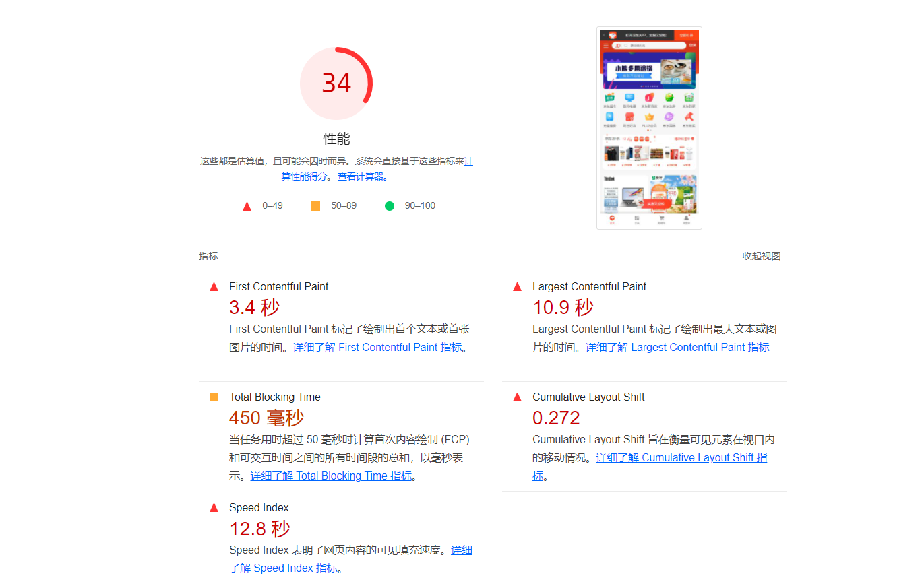Click the Largest Contentful Paint metric title
924x588 pixels.
(x=589, y=286)
